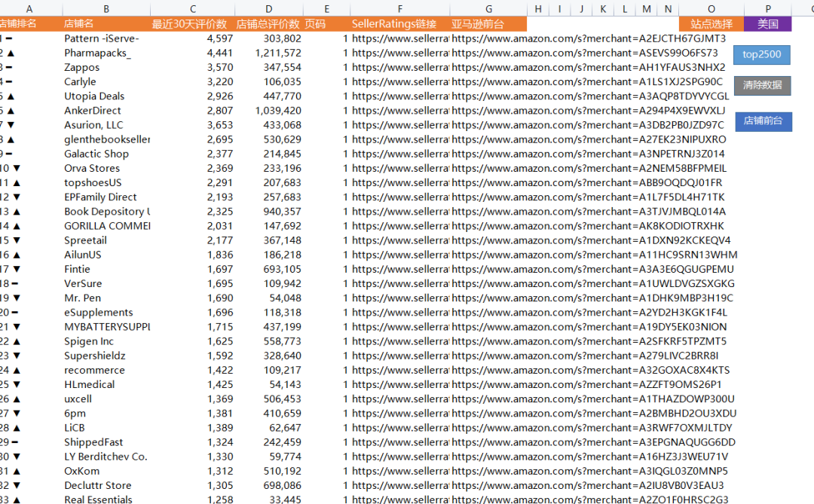Select the Pharmapacks_ store cell

pos(106,53)
